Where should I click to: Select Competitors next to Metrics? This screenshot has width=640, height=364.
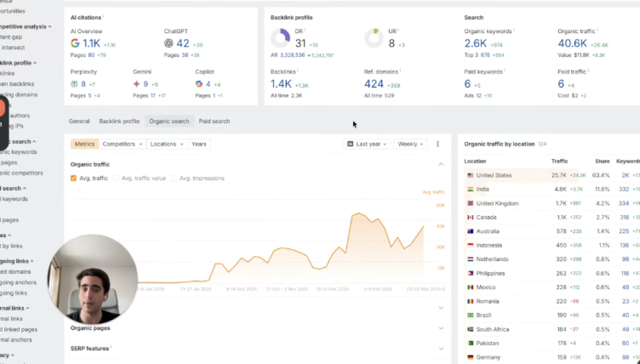[119, 144]
